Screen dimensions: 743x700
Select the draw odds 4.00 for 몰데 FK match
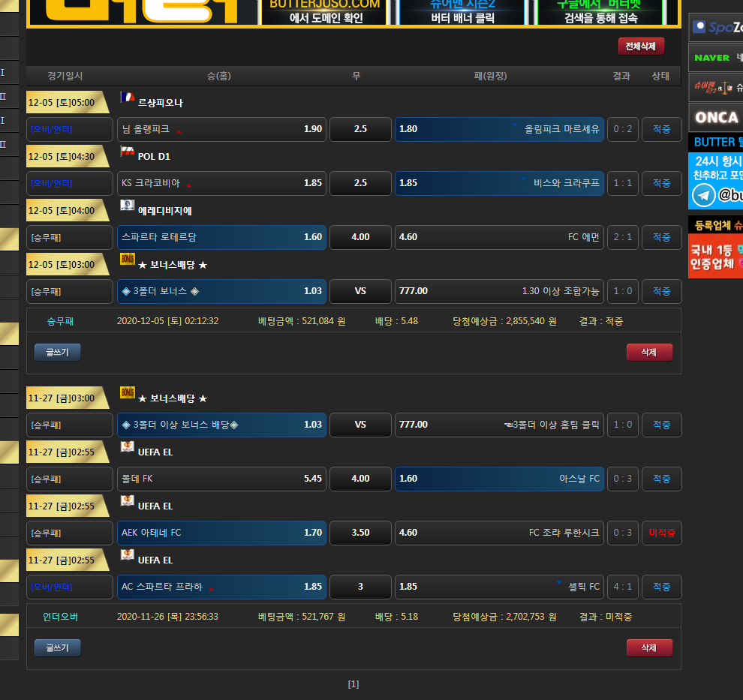pos(360,479)
